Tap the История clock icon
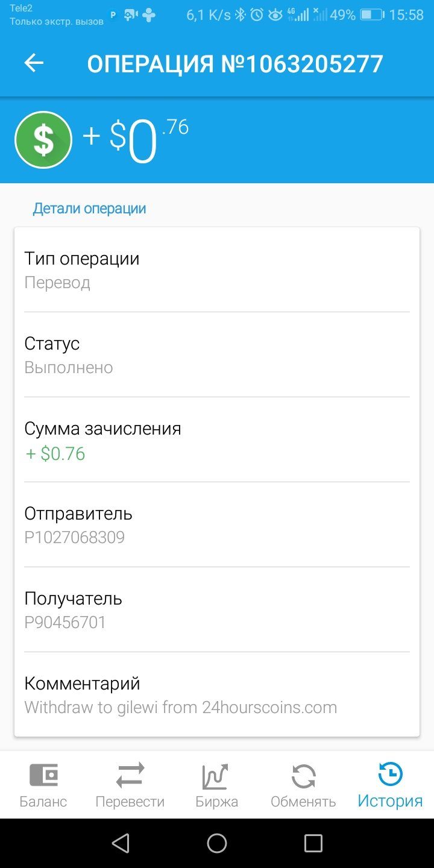The image size is (434, 868). click(390, 775)
